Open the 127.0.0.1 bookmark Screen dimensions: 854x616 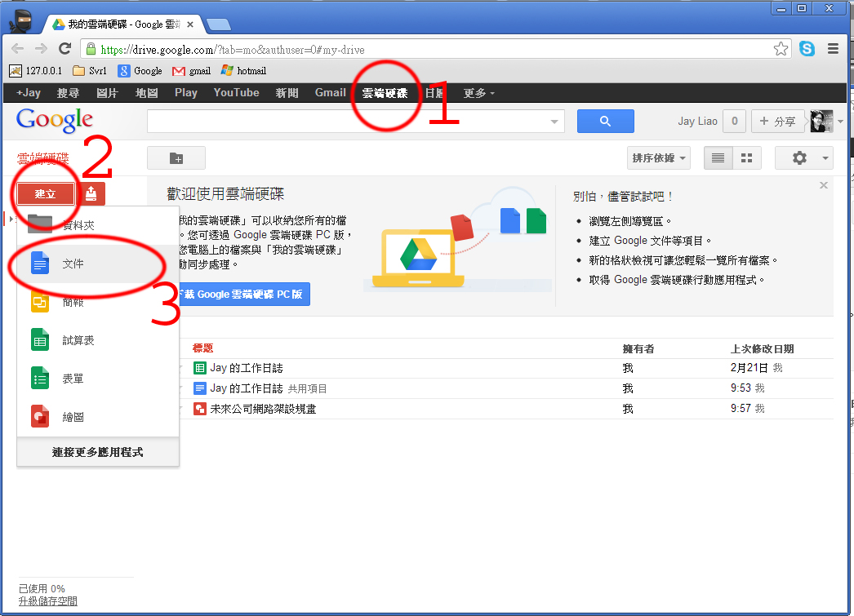[36, 71]
